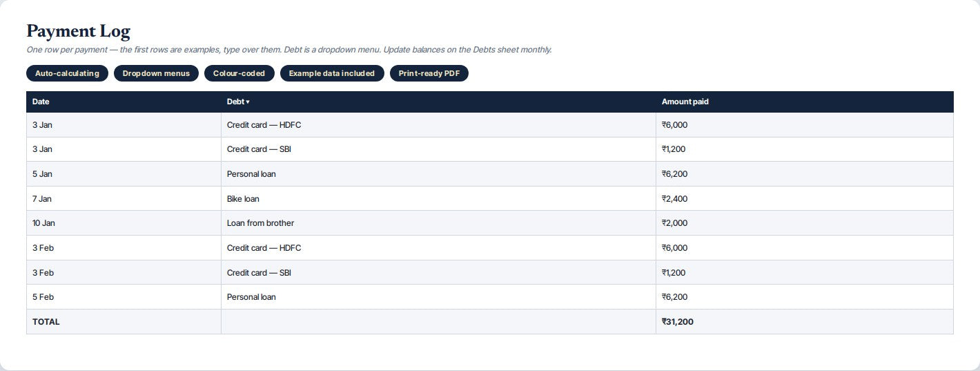Image resolution: width=980 pixels, height=371 pixels.
Task: Select the Dropdown menus pill
Action: pos(156,73)
